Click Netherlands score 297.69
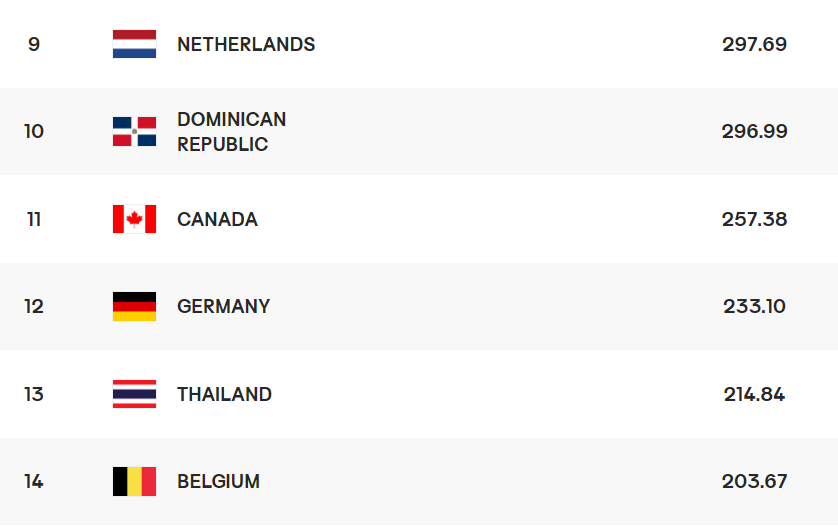 click(x=754, y=44)
